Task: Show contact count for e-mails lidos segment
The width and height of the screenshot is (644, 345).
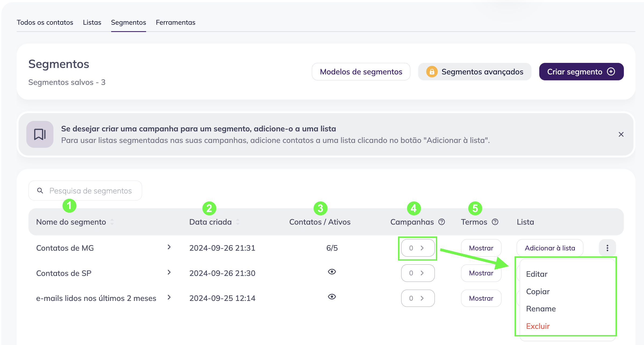Action: point(332,297)
